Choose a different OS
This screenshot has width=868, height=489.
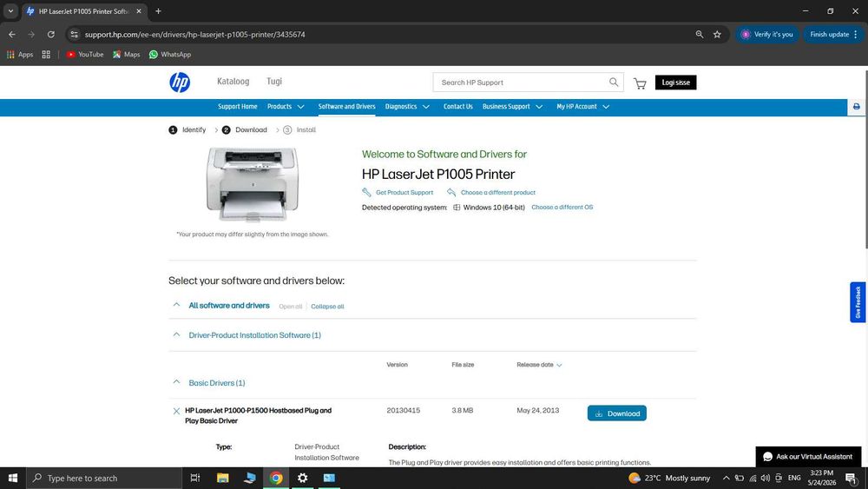(x=562, y=207)
